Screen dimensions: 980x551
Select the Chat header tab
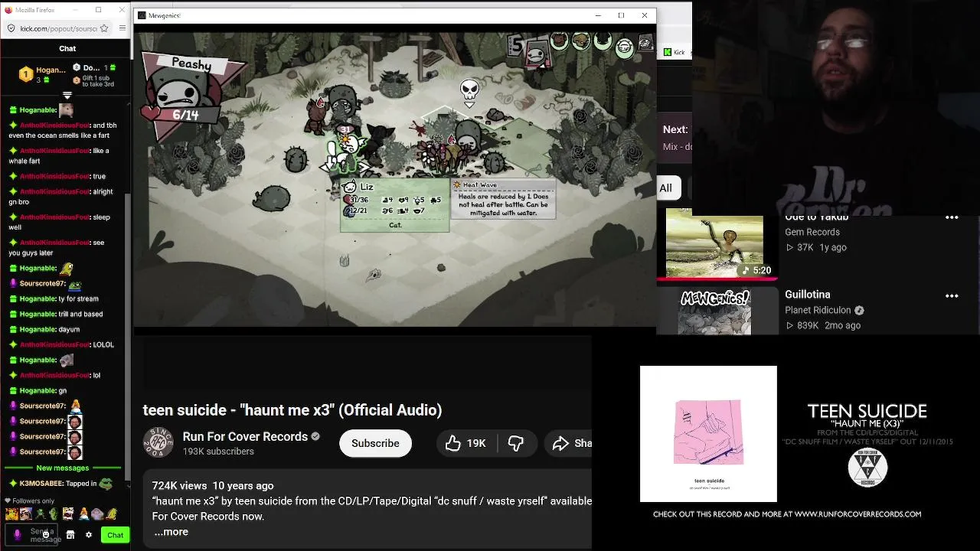[67, 48]
